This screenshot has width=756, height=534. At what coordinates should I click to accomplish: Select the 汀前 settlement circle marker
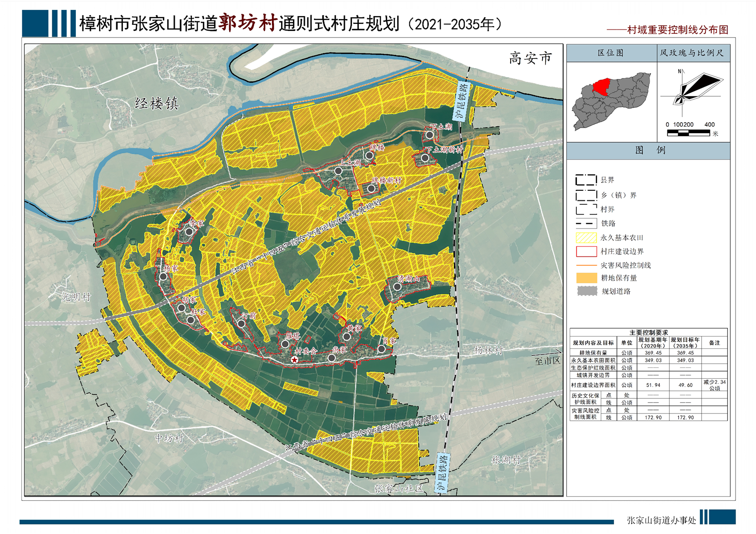[242, 324]
